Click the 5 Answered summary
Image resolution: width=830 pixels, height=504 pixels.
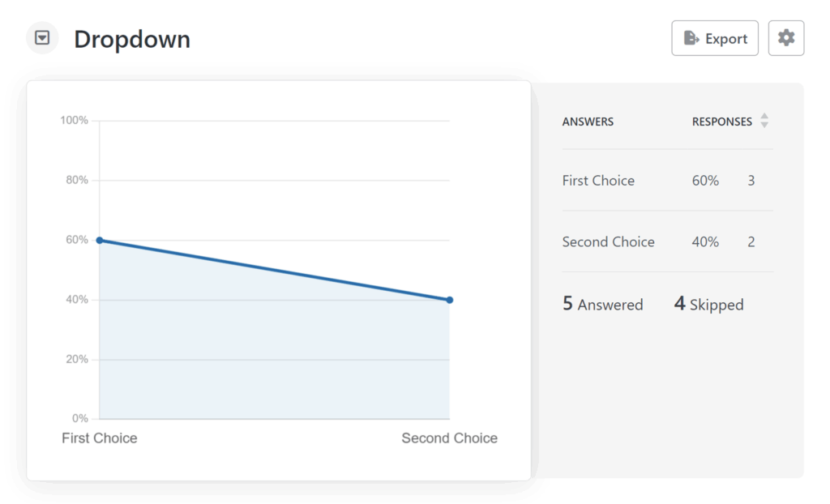602,305
